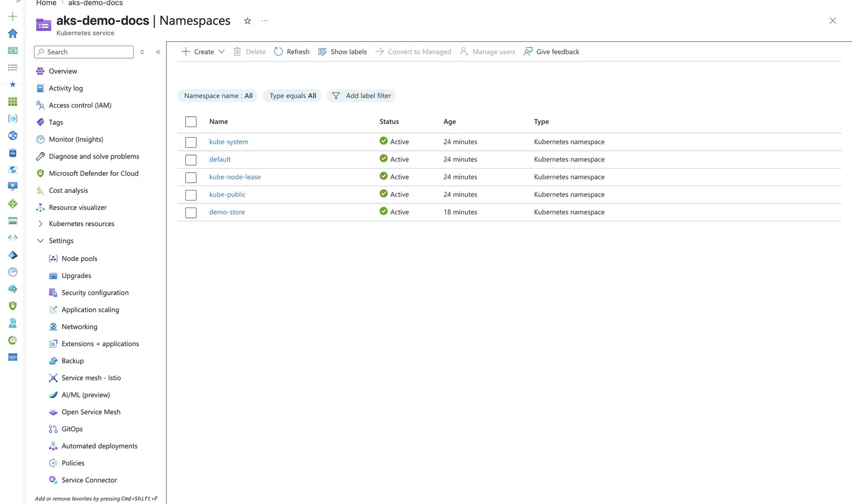Screen dimensions: 852x504
Task: Open the demo-store namespace link
Action: 227,212
